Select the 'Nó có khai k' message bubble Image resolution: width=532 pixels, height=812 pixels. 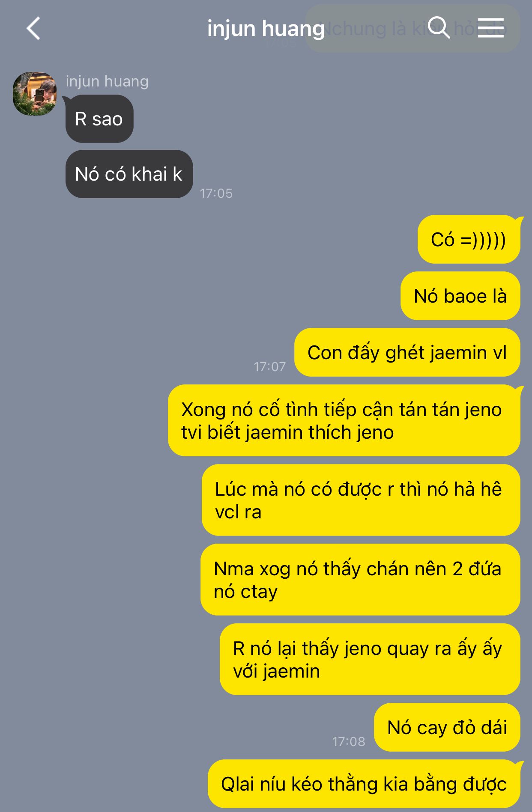(x=129, y=174)
